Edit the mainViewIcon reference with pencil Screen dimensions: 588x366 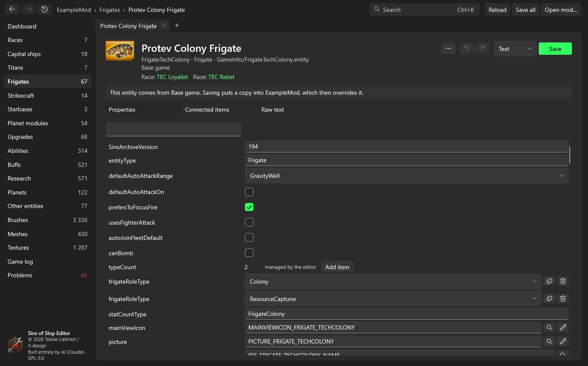pyautogui.click(x=563, y=327)
